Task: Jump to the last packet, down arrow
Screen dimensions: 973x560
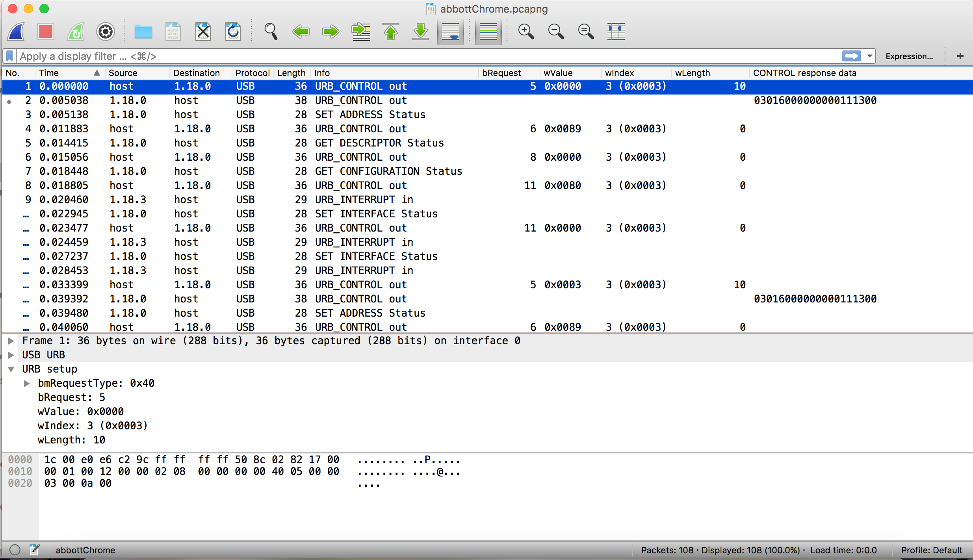Action: point(421,32)
